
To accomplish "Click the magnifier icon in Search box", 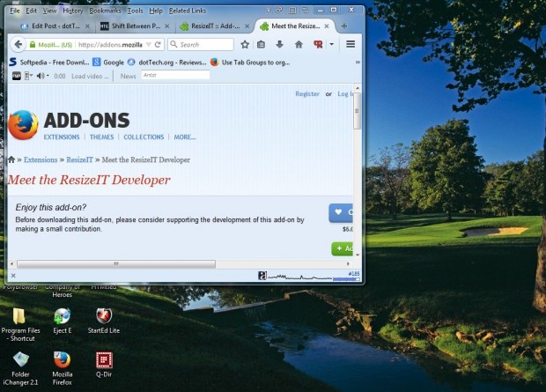I will pyautogui.click(x=173, y=44).
